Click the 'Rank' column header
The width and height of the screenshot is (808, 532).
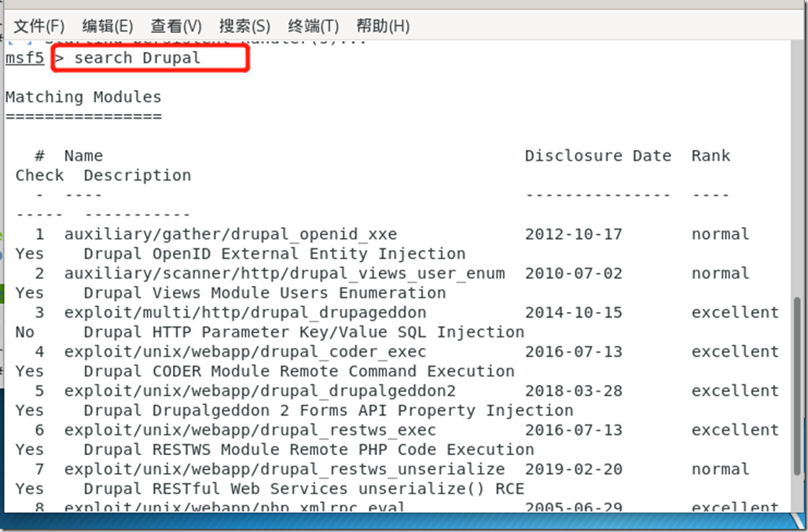click(x=711, y=156)
